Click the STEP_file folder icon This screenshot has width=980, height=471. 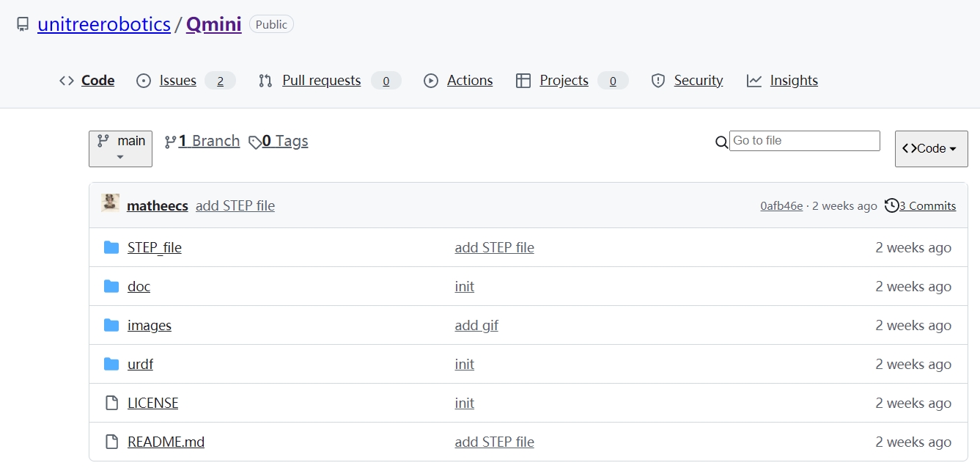tap(111, 248)
